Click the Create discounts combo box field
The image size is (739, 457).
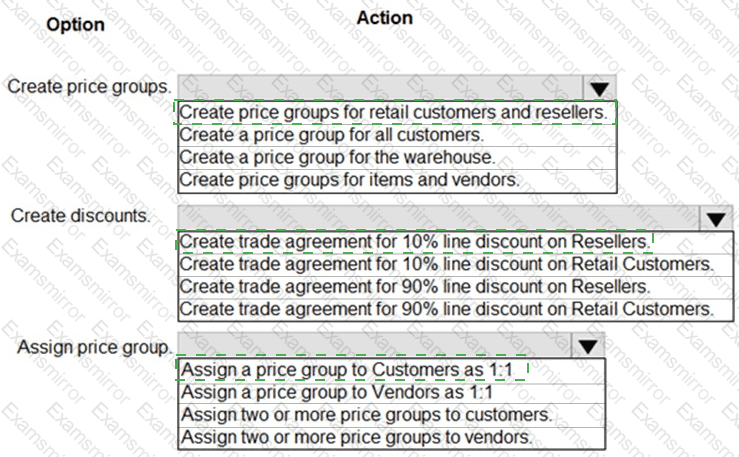click(438, 217)
